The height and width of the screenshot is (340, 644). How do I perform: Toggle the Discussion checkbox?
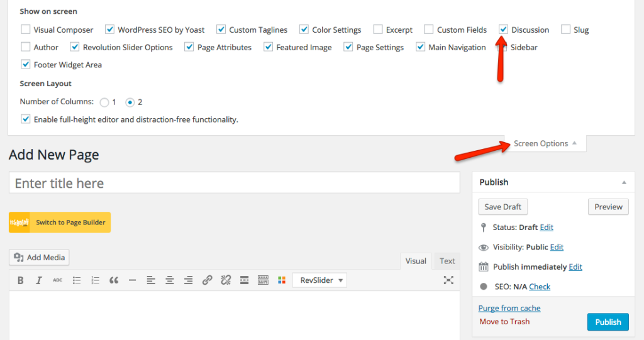click(503, 30)
